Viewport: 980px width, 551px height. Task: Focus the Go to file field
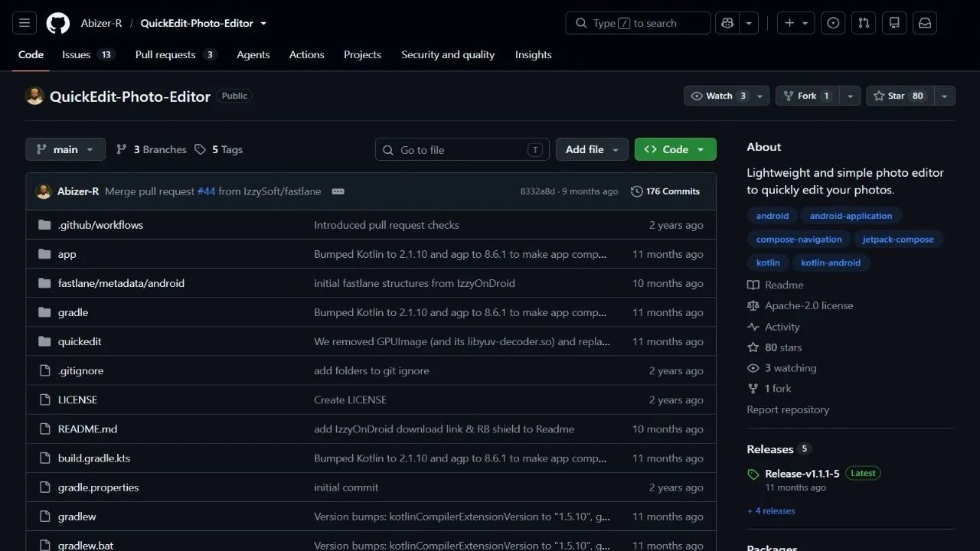click(x=462, y=149)
